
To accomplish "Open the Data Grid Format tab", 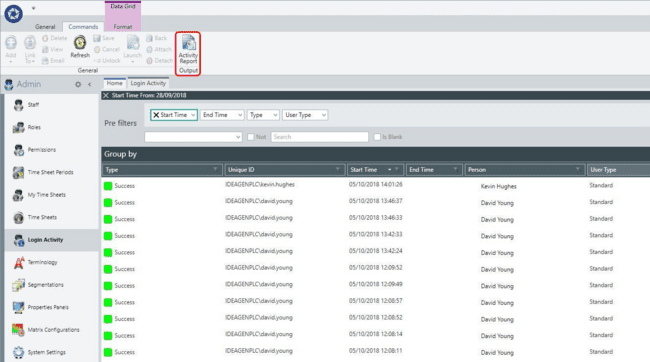I will pyautogui.click(x=123, y=27).
